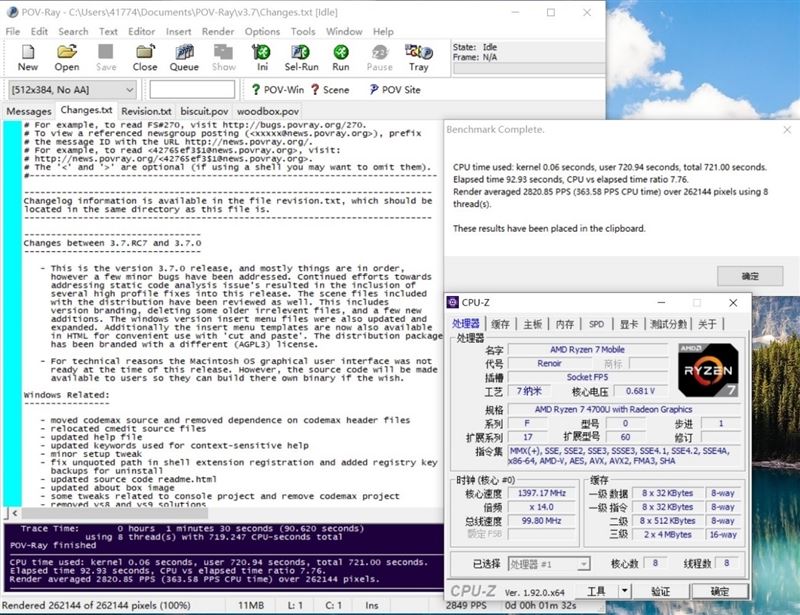Expand the Tools button arrow in CPU-Z
The height and width of the screenshot is (615, 800).
624,591
